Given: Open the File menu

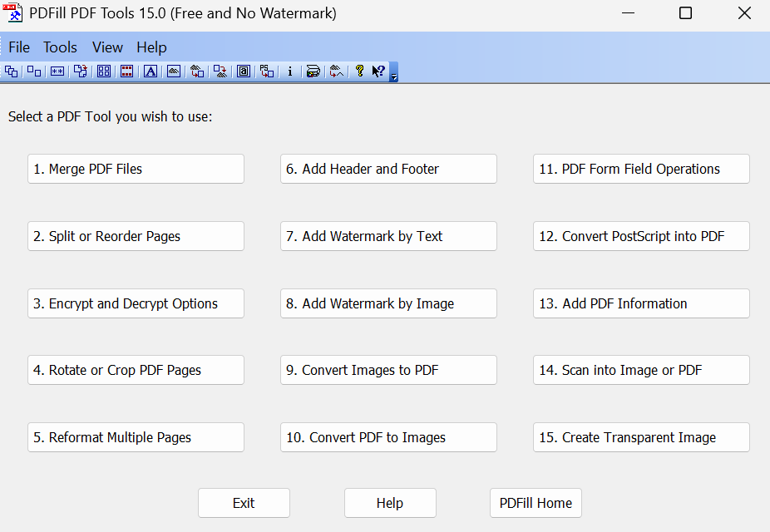Looking at the screenshot, I should coord(19,47).
